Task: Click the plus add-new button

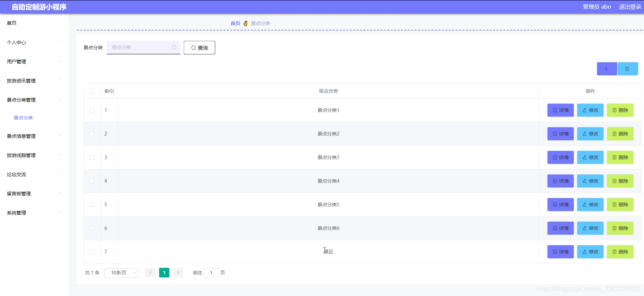Action: point(607,69)
